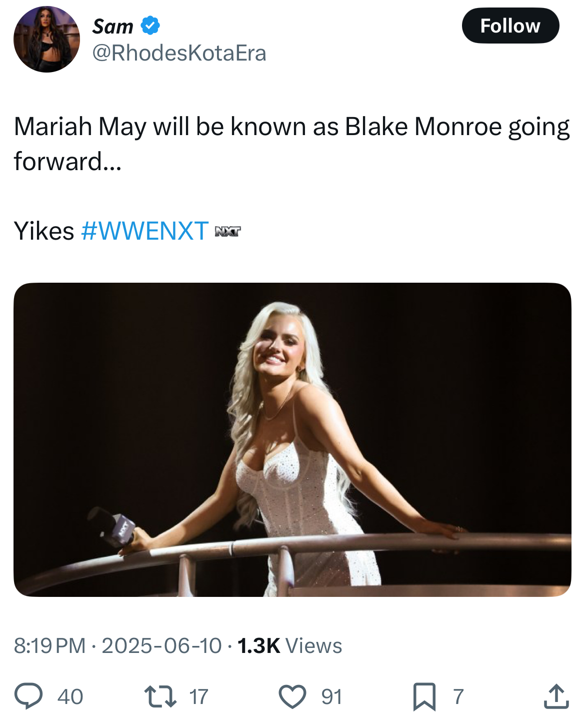The height and width of the screenshot is (728, 585).
Task: Click the NXT hashtag emoji logo
Action: (x=227, y=231)
